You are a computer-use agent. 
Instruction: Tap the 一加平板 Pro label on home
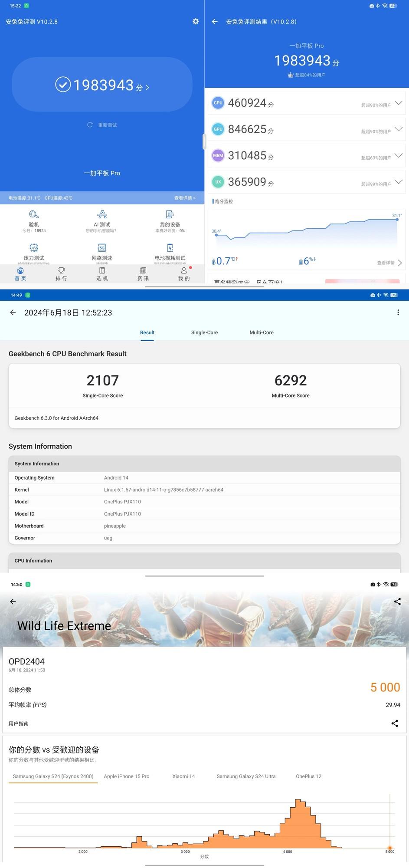(x=102, y=173)
